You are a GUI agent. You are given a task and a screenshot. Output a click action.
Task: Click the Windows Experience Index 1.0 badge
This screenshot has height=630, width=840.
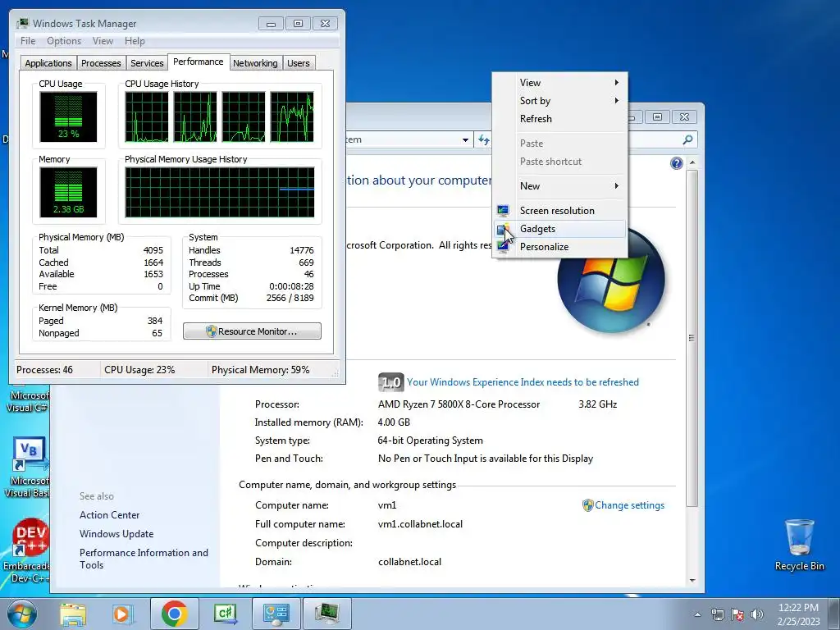coord(390,382)
